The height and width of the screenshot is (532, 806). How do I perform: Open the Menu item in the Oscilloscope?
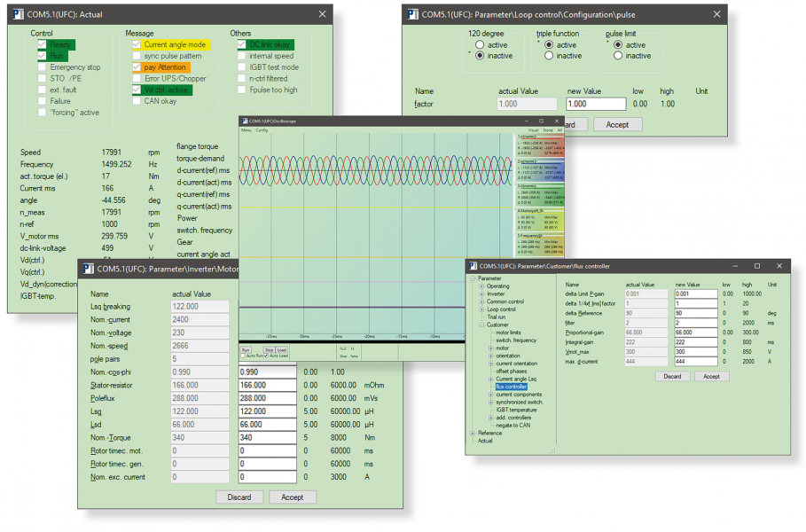[246, 130]
